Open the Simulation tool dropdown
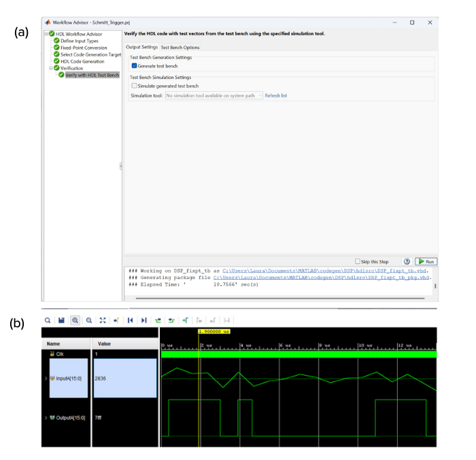This screenshot has width=476, height=460. [x=214, y=95]
